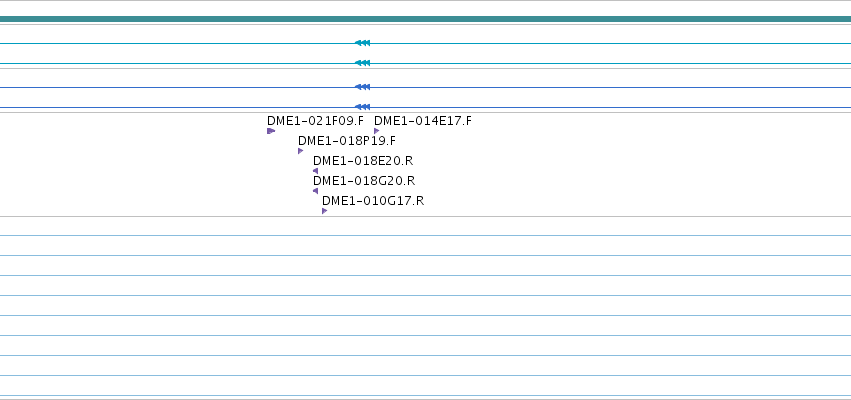Click strand arrows on the blue line above DME1 labels
The image size is (851, 400).
pyautogui.click(x=363, y=107)
